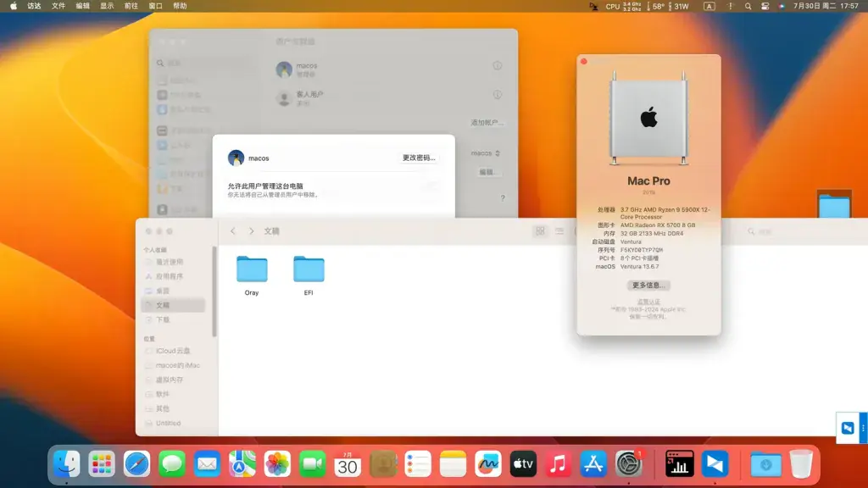The height and width of the screenshot is (488, 868).
Task: Open System Settings from the Dock
Action: coord(628,463)
